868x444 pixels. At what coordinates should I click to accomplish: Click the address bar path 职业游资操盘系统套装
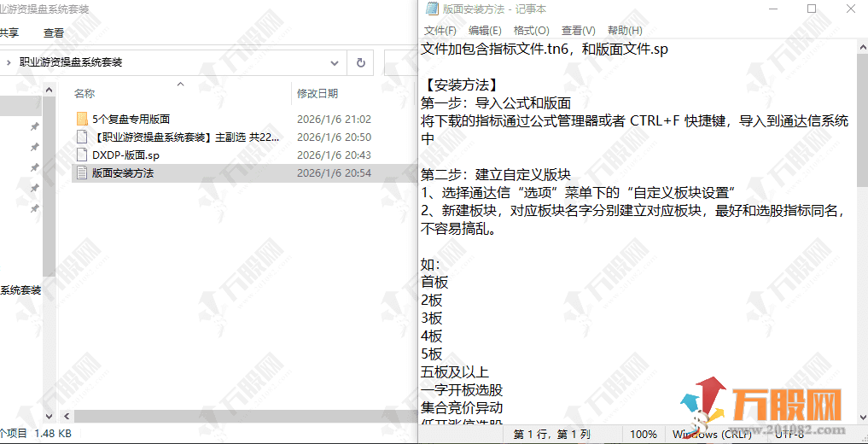point(71,62)
